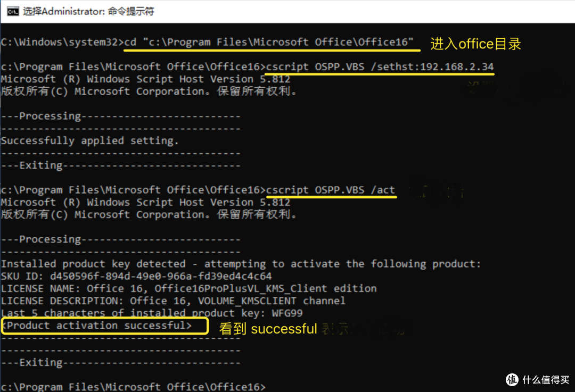This screenshot has width=575, height=392.
Task: Click the "---Processing---" line above "Installed product key detected"
Action: 121,239
